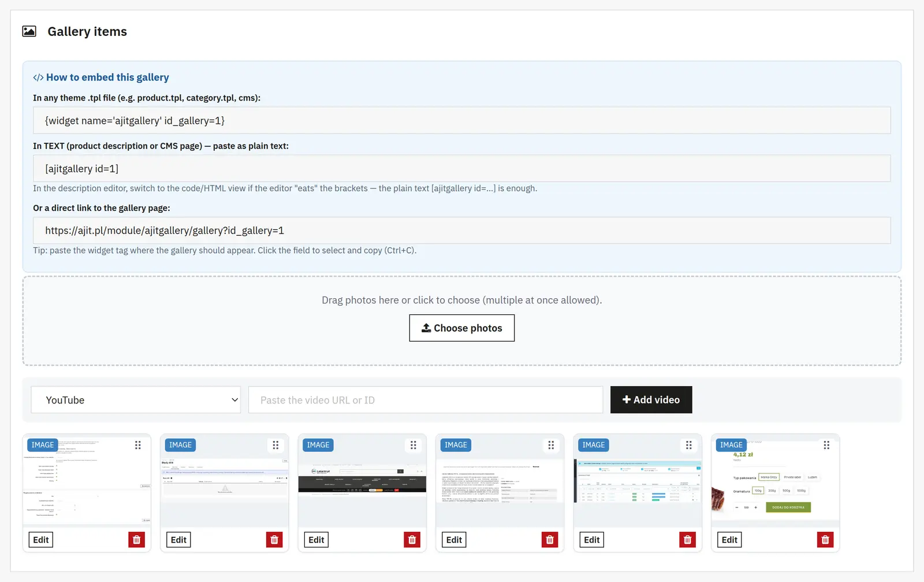Edit the fourth gallery image
This screenshot has height=582, width=924.
(454, 540)
